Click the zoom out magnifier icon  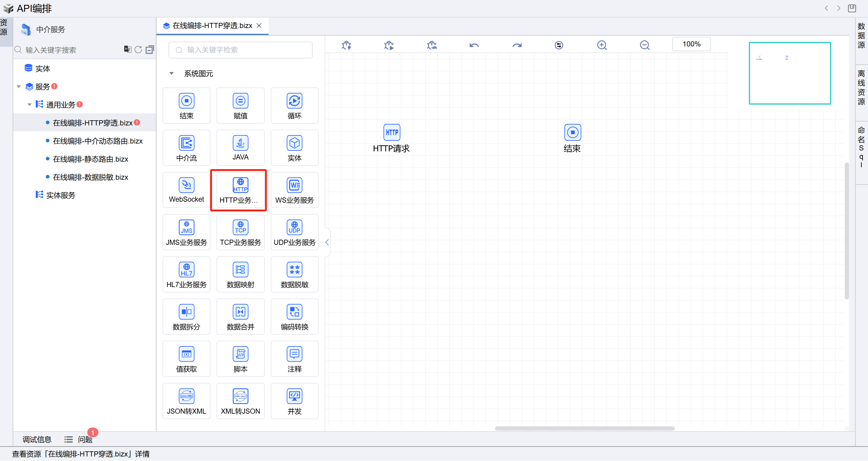coord(644,45)
